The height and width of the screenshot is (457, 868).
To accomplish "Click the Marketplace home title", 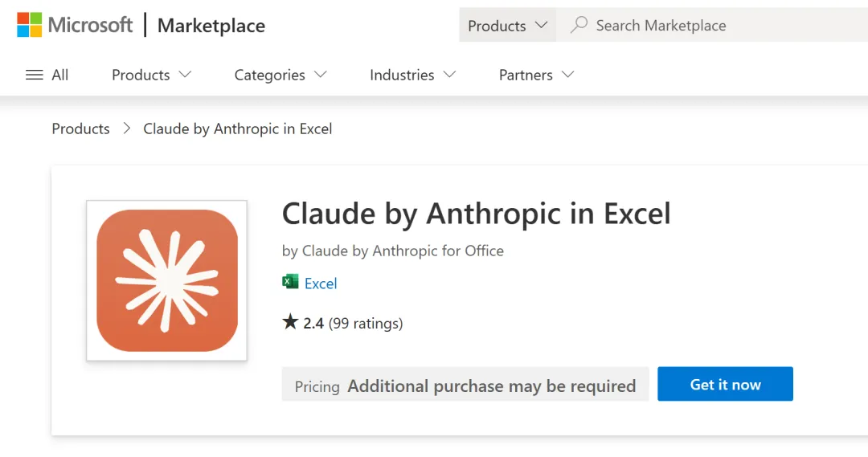I will coord(211,26).
